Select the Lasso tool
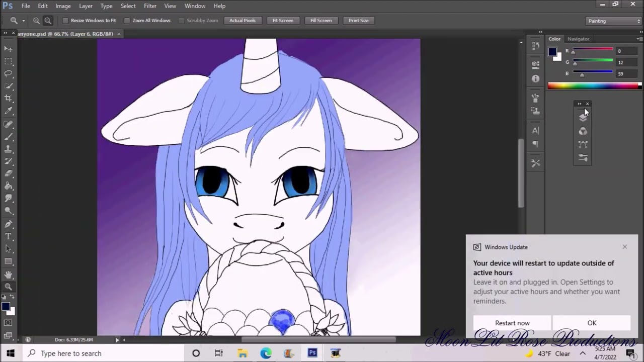 click(9, 73)
